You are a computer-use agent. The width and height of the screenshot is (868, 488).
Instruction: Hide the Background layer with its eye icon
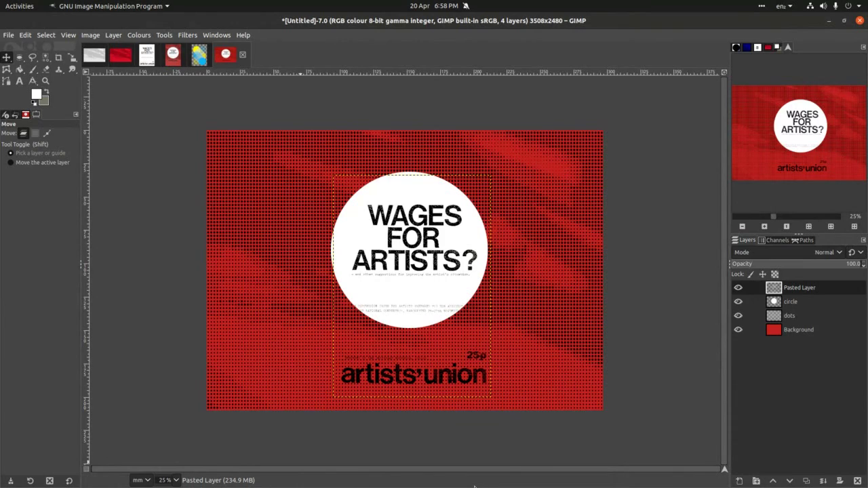coord(738,329)
